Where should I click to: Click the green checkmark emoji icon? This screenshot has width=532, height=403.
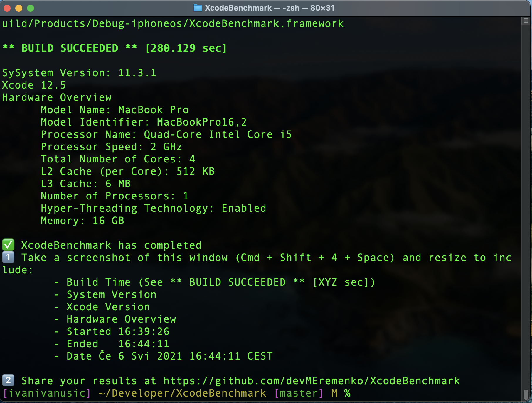(x=8, y=245)
